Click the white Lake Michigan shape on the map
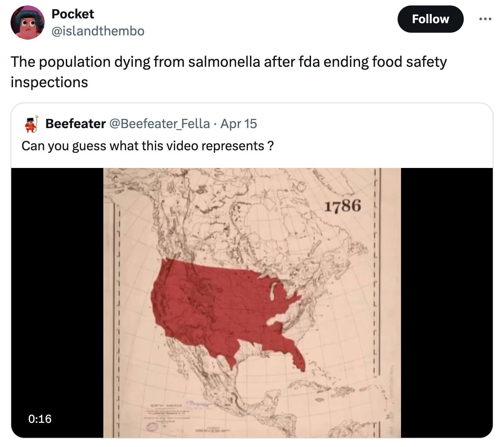 click(272, 292)
